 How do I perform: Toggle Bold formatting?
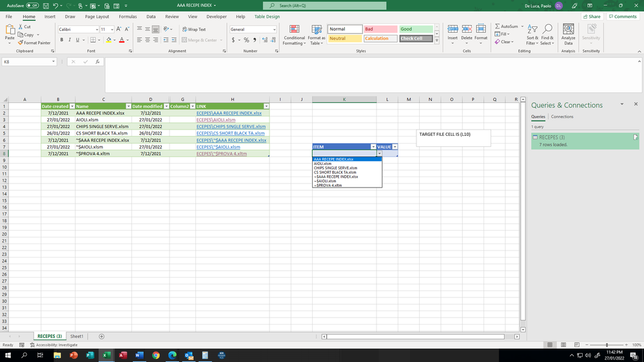coord(62,40)
